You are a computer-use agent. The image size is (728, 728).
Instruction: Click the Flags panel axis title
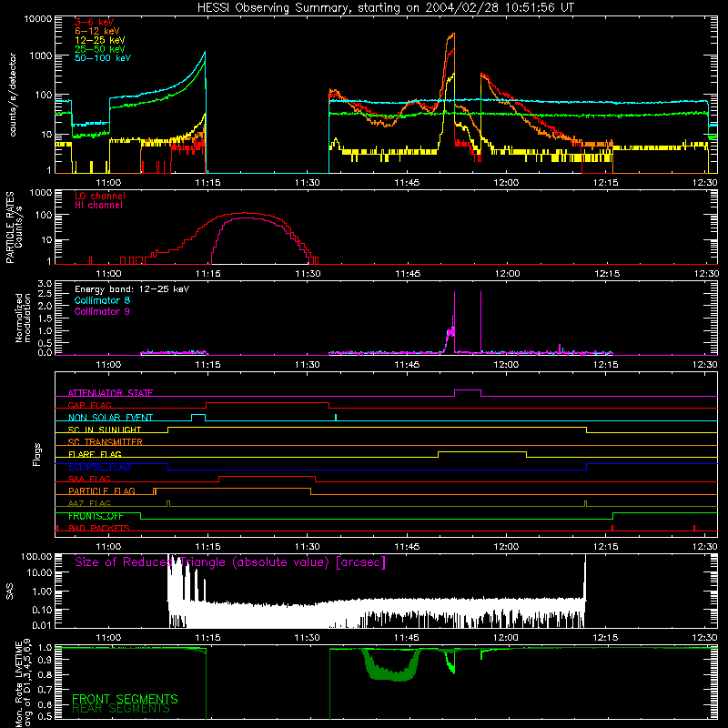pyautogui.click(x=37, y=454)
